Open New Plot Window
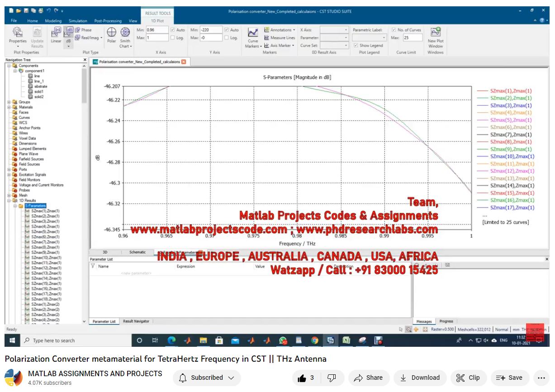 [x=436, y=36]
